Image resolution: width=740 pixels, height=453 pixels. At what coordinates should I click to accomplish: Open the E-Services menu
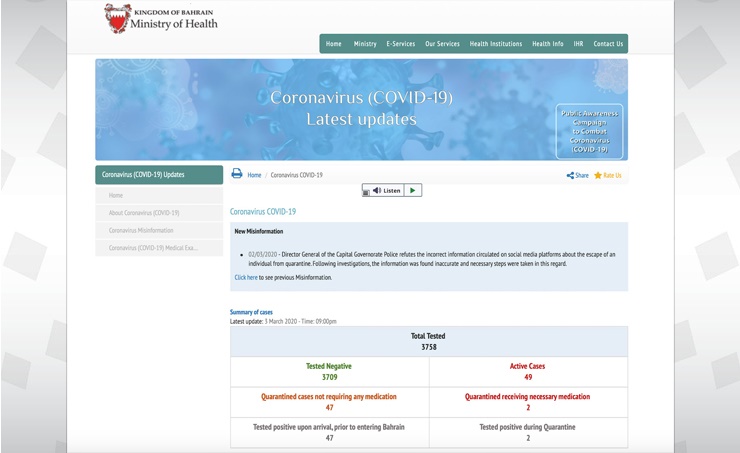(401, 44)
